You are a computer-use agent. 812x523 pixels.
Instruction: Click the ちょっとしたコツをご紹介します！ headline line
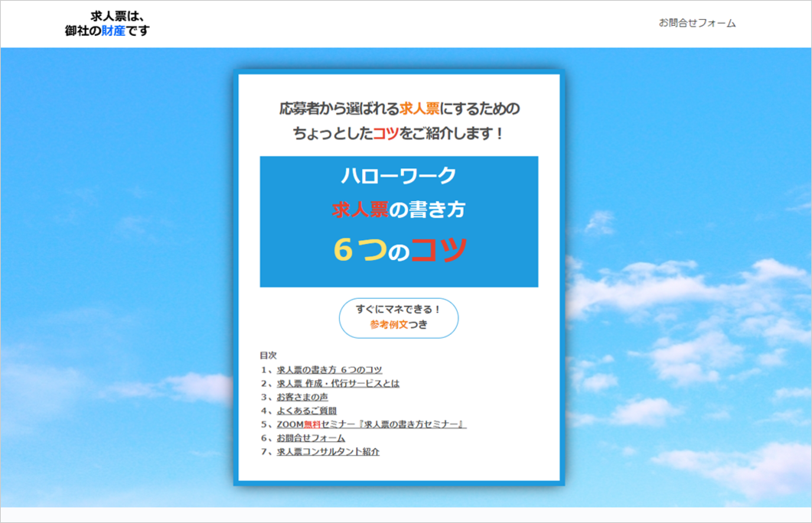pyautogui.click(x=398, y=134)
